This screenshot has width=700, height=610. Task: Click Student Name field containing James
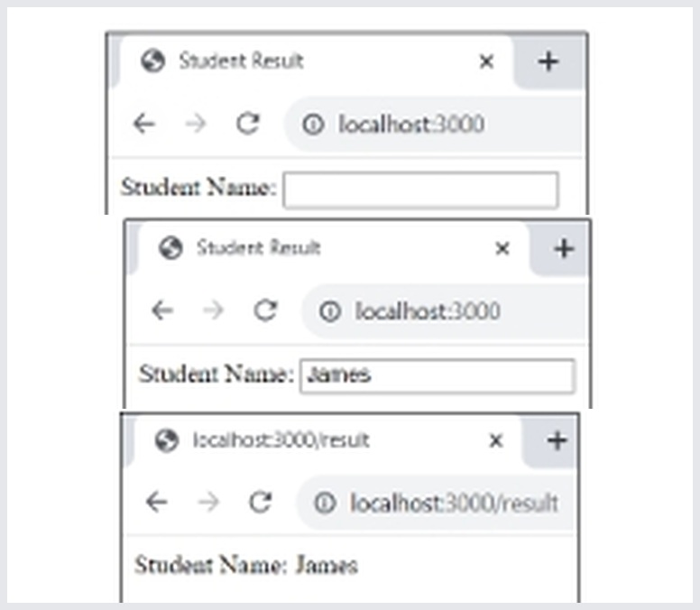(x=437, y=376)
